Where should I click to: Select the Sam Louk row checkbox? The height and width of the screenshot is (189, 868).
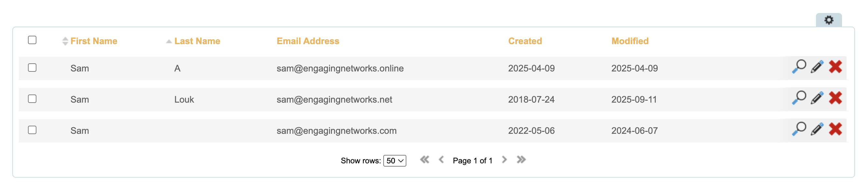click(32, 99)
